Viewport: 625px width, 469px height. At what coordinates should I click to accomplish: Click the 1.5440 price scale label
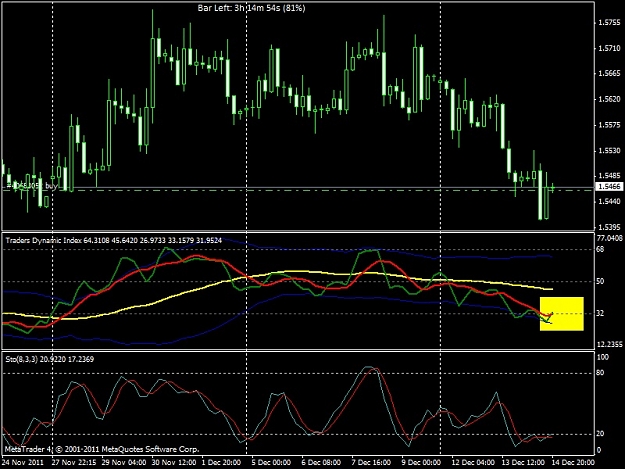point(609,202)
